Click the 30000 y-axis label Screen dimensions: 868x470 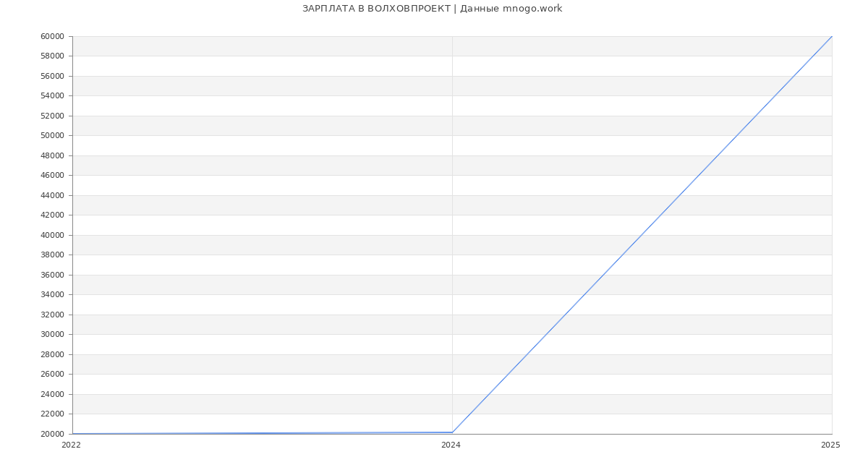[x=52, y=334]
